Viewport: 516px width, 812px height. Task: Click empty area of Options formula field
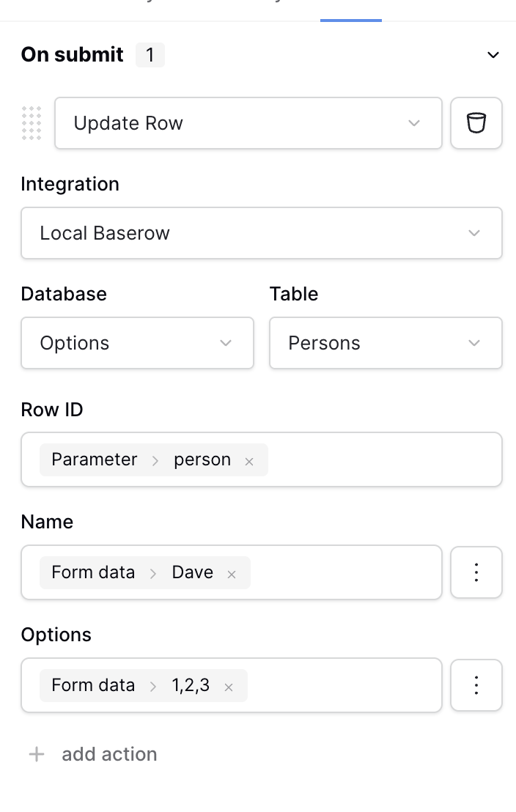(x=343, y=685)
